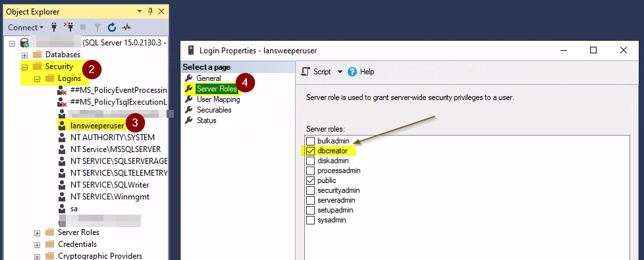Click the Login Properties title bar icon
This screenshot has width=644, height=260.
tap(190, 51)
